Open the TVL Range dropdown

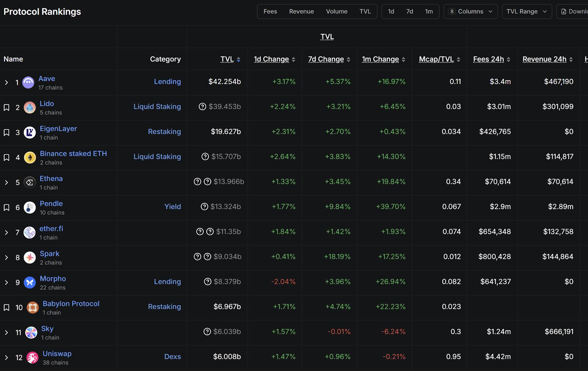coord(527,11)
